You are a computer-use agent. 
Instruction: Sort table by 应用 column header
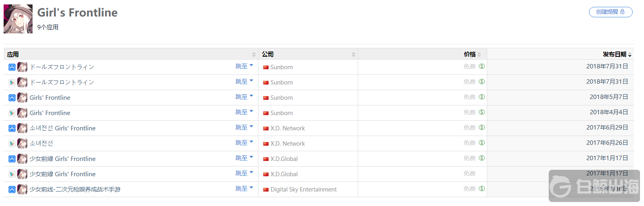(x=131, y=54)
